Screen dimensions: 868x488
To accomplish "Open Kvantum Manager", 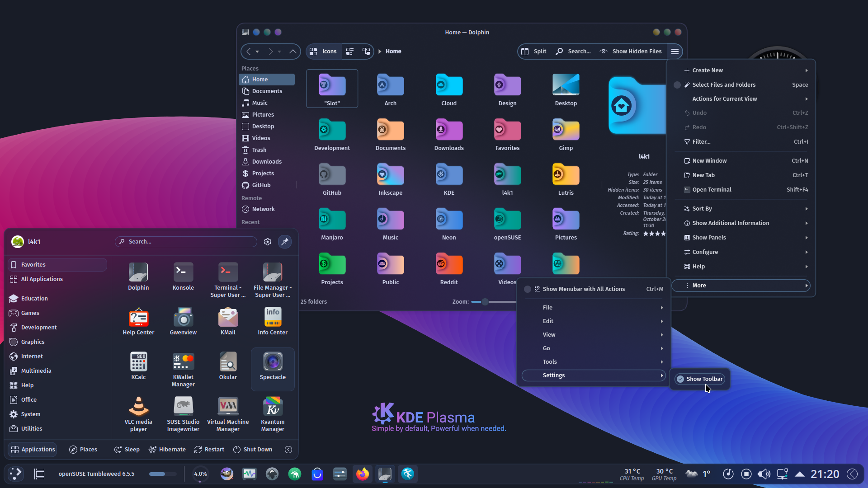I will [273, 414].
